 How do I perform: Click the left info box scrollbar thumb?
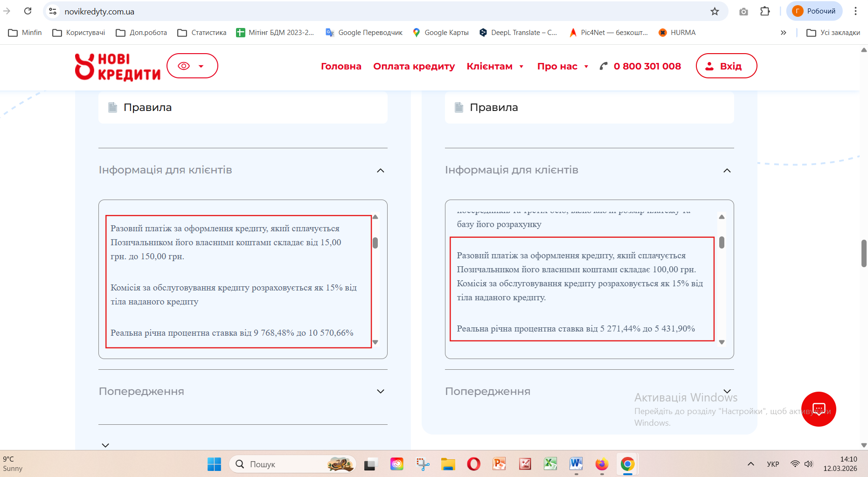point(375,243)
